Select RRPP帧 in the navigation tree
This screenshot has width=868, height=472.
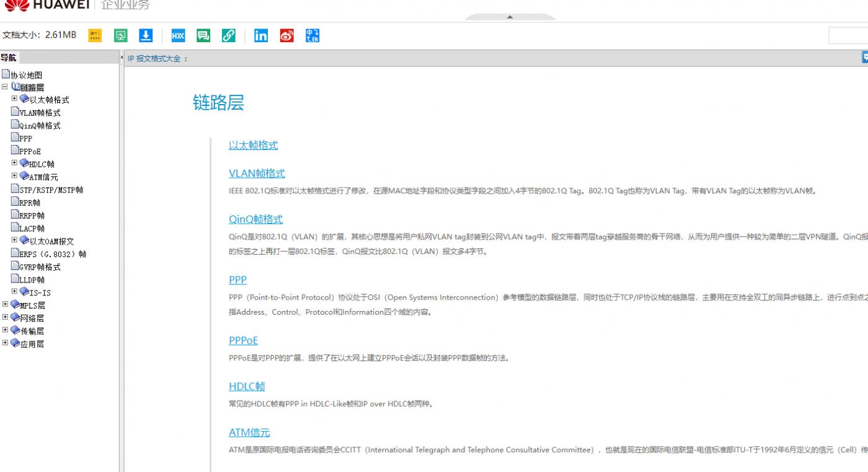(32, 216)
